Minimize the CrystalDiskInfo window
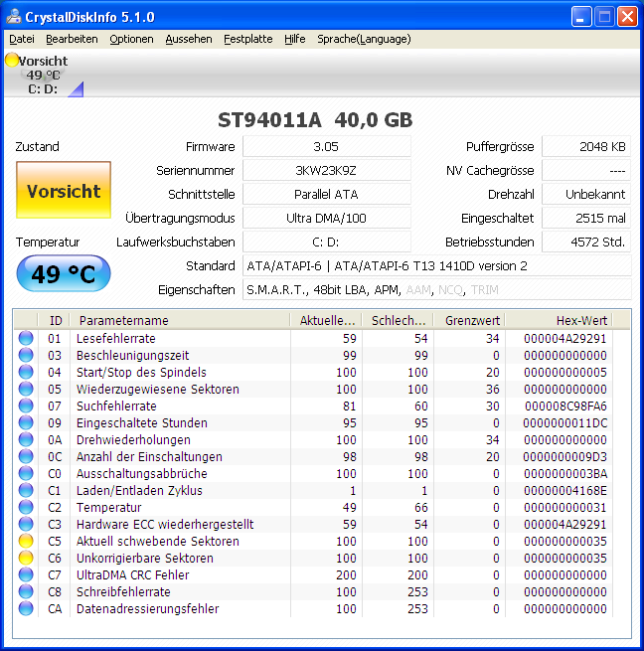Image resolution: width=644 pixels, height=651 pixels. point(581,17)
